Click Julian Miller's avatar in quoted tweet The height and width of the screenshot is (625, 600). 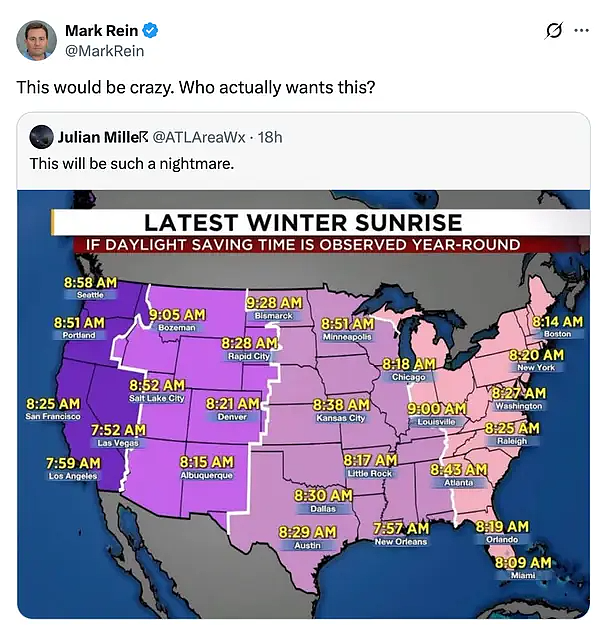pyautogui.click(x=41, y=137)
